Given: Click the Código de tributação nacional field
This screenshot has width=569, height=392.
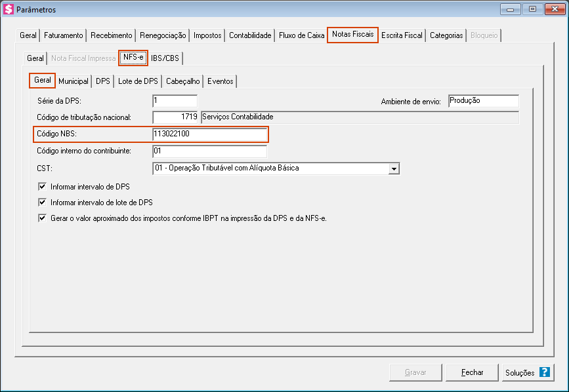Looking at the screenshot, I should coord(175,117).
